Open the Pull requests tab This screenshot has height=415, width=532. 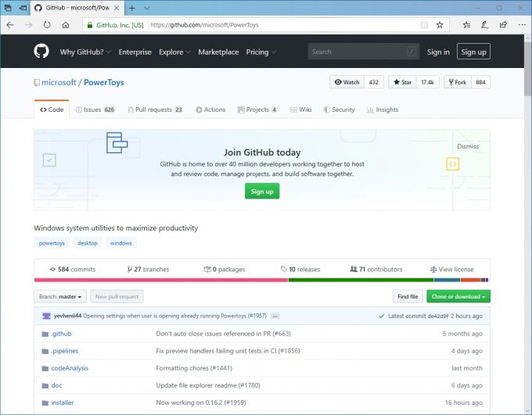pos(155,109)
